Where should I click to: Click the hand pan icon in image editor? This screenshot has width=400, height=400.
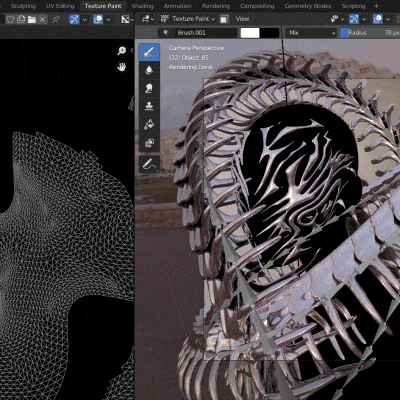click(122, 67)
